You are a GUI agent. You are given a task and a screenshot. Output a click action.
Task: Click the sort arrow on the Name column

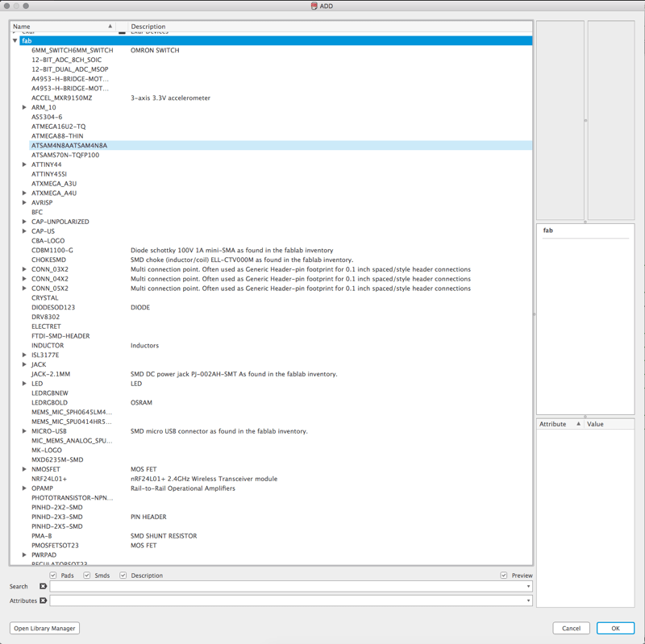tap(110, 27)
